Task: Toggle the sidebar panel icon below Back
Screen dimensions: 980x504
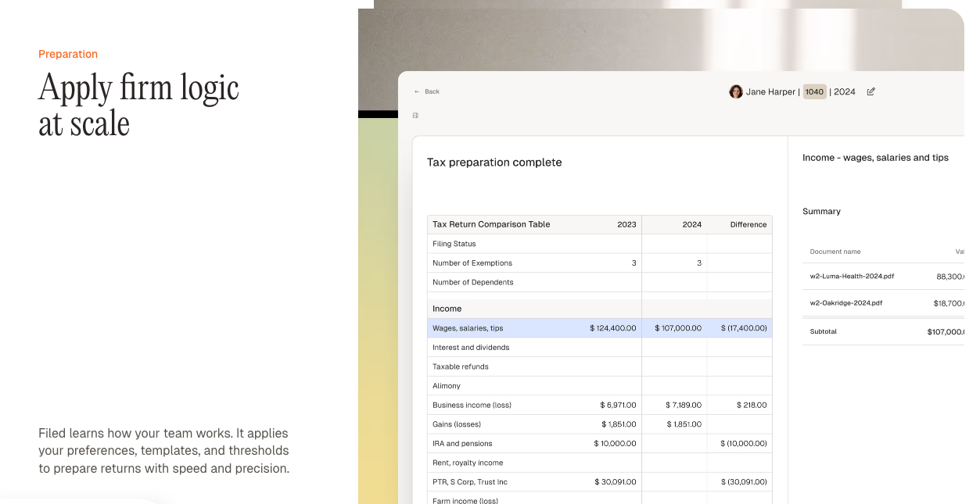Action: tap(415, 116)
